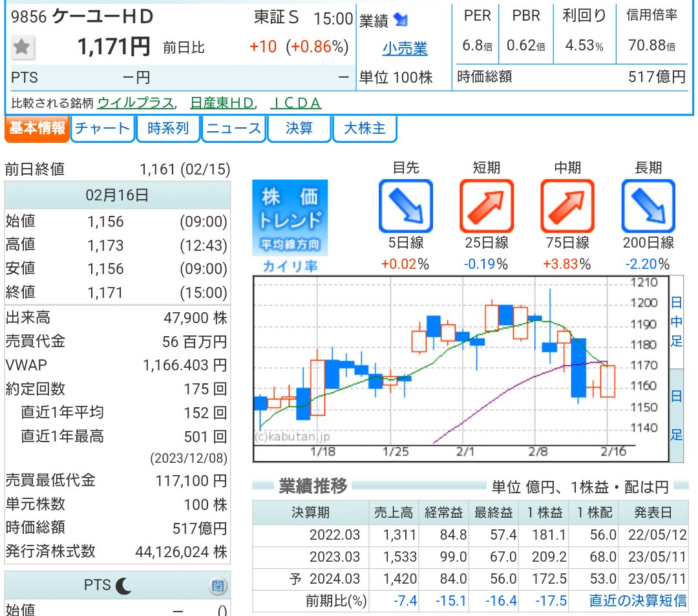
Task: Click the 業績 blue downward arrow icon
Action: point(401,19)
